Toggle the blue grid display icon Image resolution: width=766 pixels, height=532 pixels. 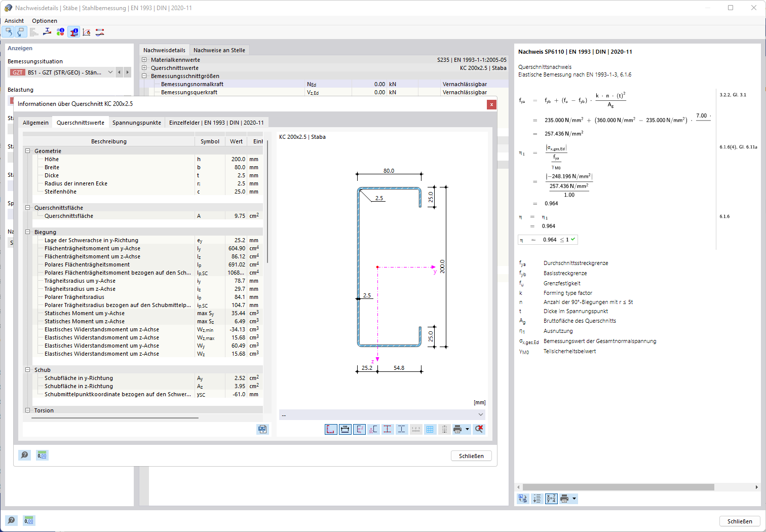pos(430,429)
